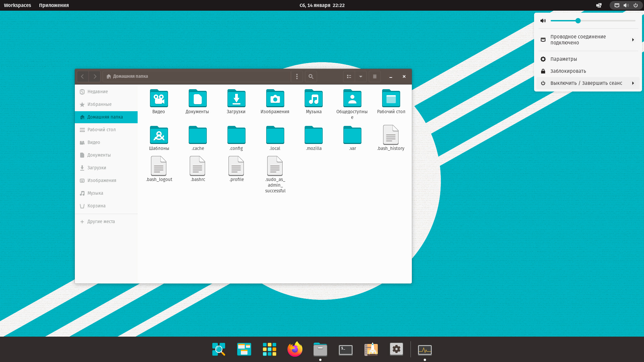This screenshot has width=644, height=362.
Task: Launch Firefox from the dock
Action: [x=295, y=349]
